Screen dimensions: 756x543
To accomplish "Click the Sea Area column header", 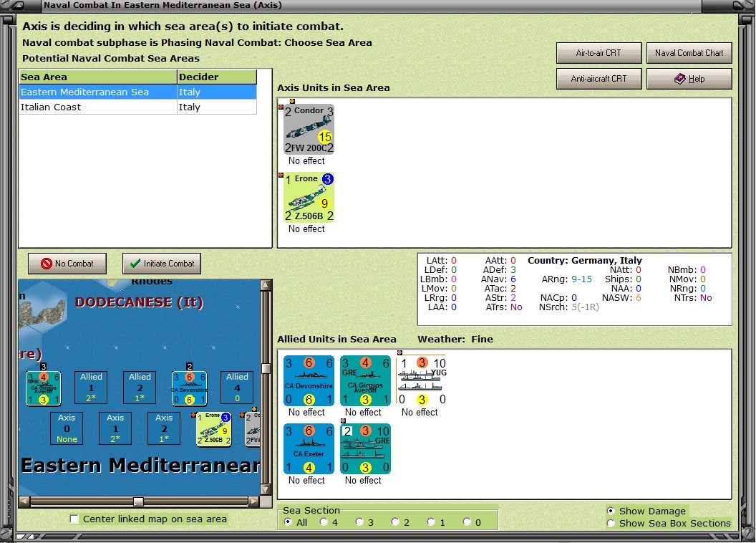I will pos(98,77).
